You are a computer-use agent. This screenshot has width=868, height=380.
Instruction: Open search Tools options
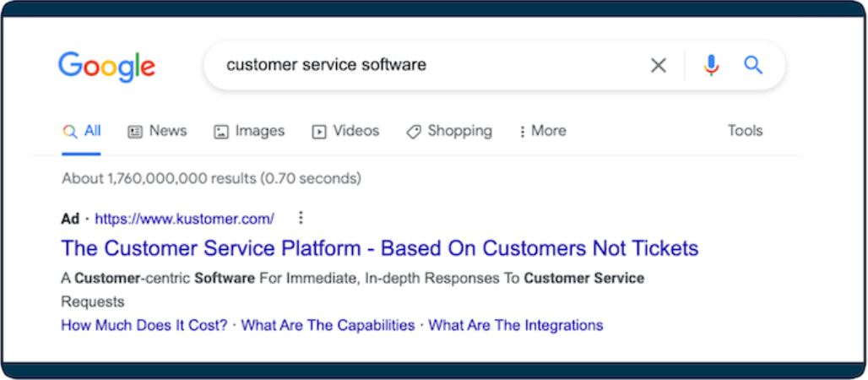click(x=745, y=131)
